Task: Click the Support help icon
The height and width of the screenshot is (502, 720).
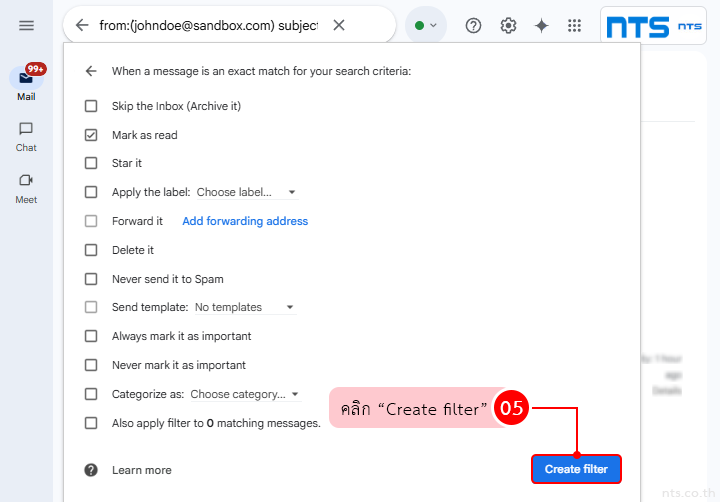Action: [x=474, y=25]
